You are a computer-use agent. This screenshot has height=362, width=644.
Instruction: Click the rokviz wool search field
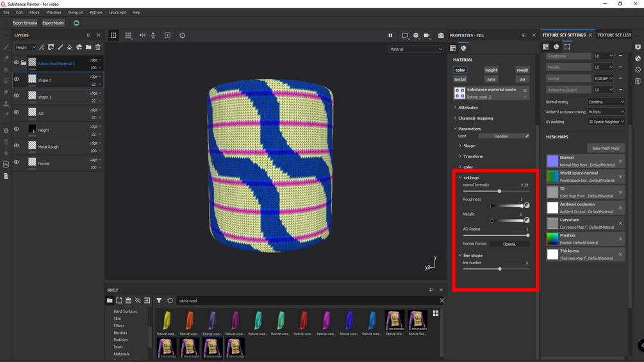tap(307, 300)
